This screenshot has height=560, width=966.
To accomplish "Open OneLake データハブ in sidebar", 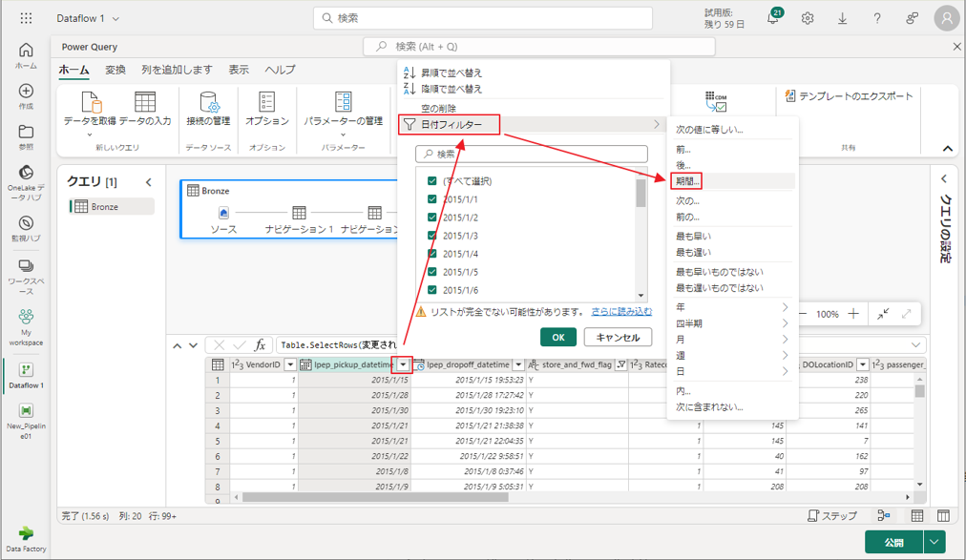I will 26,173.
